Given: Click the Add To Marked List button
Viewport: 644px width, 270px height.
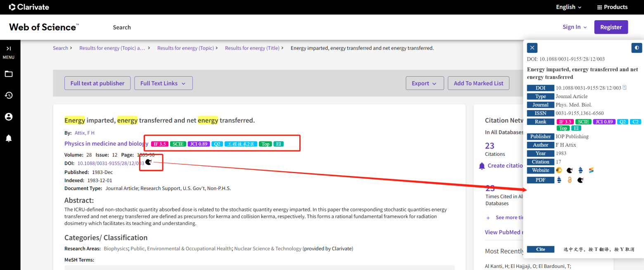Looking at the screenshot, I should point(478,83).
